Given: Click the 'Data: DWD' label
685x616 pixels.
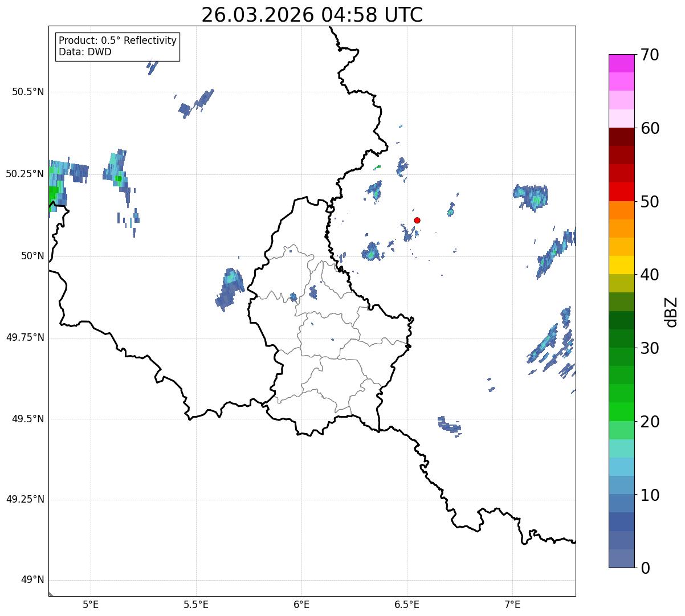Looking at the screenshot, I should 85,52.
